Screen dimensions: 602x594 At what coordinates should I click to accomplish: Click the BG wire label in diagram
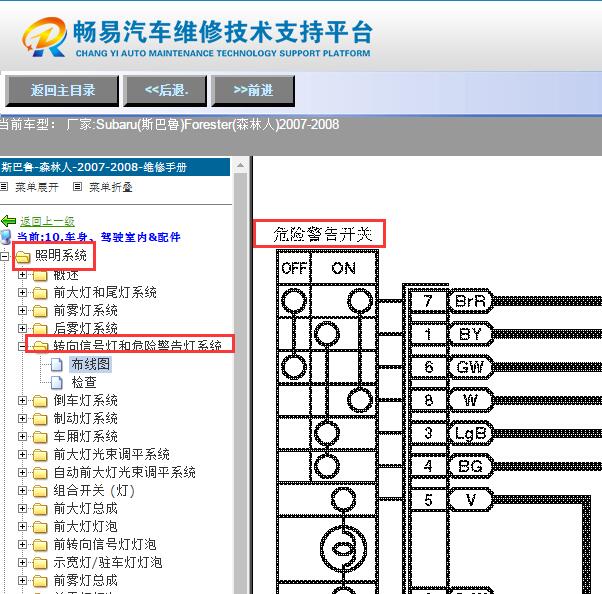click(x=471, y=466)
